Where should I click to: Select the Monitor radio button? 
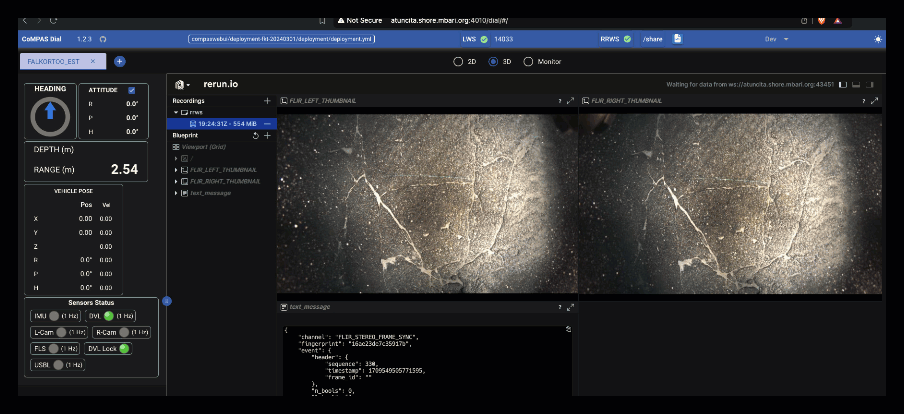click(528, 61)
